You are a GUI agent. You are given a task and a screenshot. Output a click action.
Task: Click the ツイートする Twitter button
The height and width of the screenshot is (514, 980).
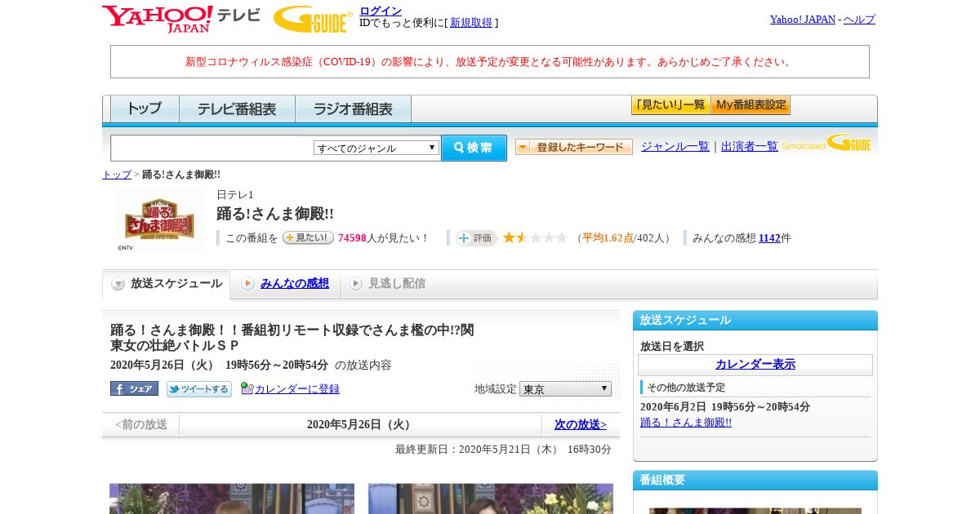[x=199, y=388]
